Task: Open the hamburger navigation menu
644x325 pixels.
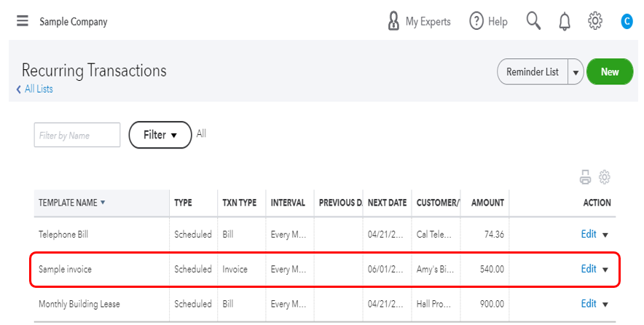Action: click(x=23, y=21)
